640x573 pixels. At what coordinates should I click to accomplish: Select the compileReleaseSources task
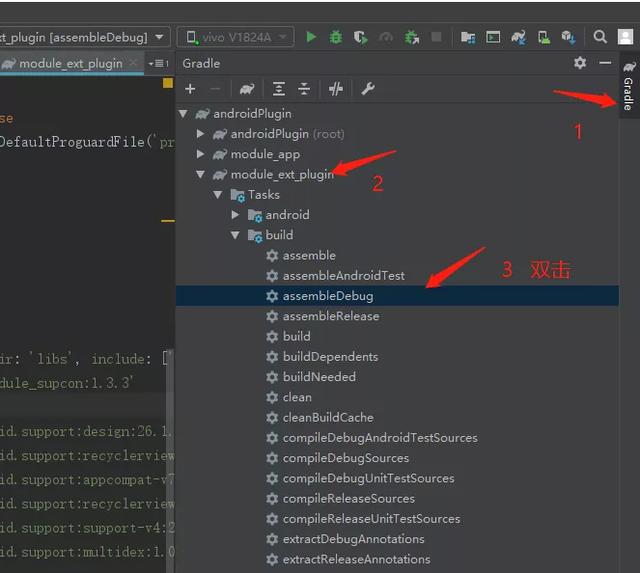pyautogui.click(x=349, y=499)
